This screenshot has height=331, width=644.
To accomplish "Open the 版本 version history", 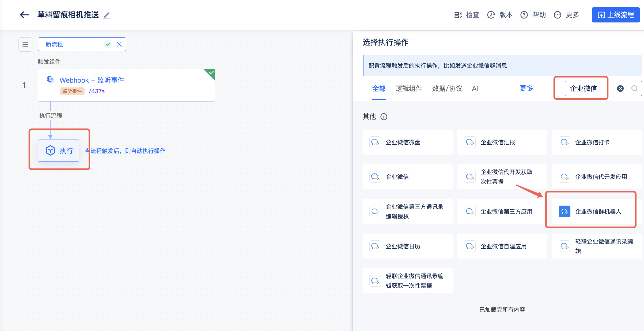I will [500, 15].
